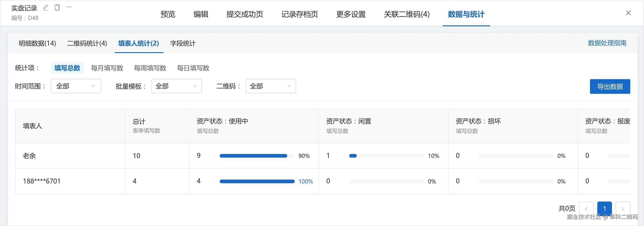Switch statistic to 每月填写数

click(107, 68)
